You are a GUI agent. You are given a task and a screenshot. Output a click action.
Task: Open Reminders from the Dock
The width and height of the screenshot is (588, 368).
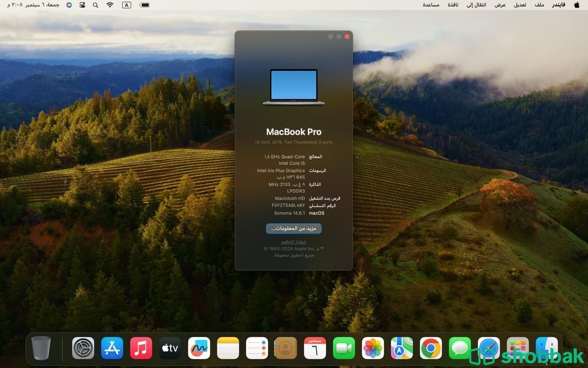pos(257,348)
